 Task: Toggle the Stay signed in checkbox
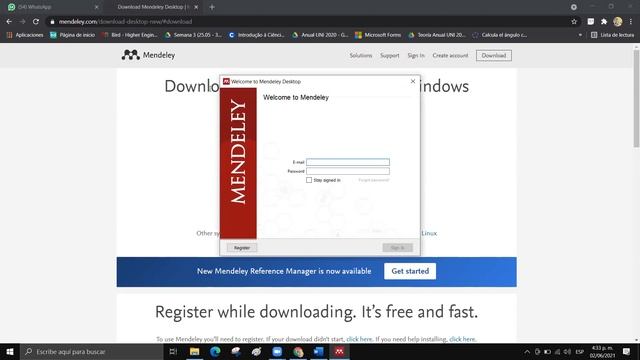coord(309,180)
